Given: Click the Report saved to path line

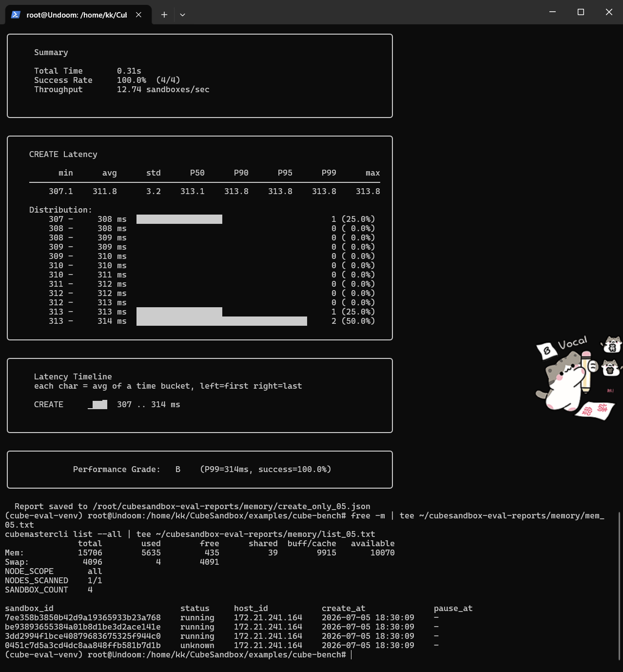Looking at the screenshot, I should tap(193, 506).
